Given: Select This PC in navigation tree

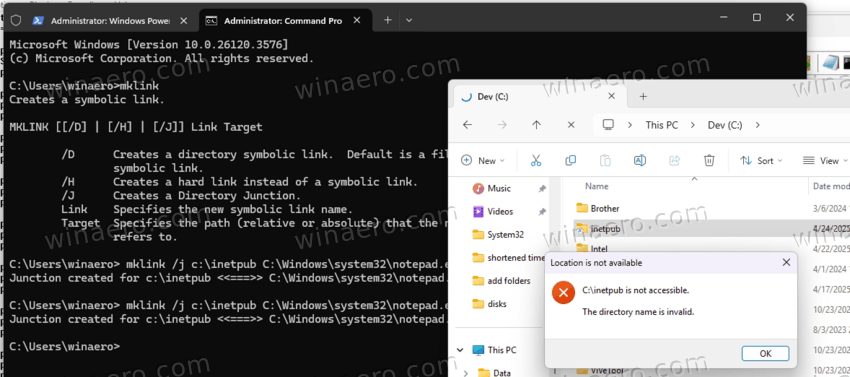Looking at the screenshot, I should coord(502,350).
